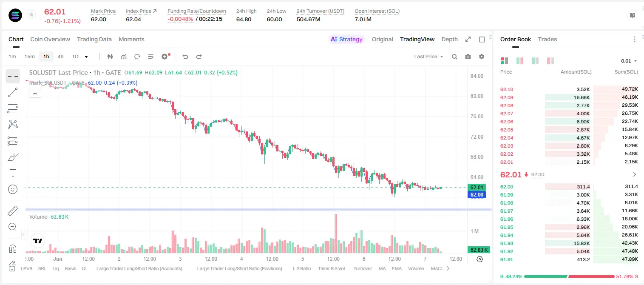Switch chart to Depth view
644x285 pixels.
(x=449, y=39)
